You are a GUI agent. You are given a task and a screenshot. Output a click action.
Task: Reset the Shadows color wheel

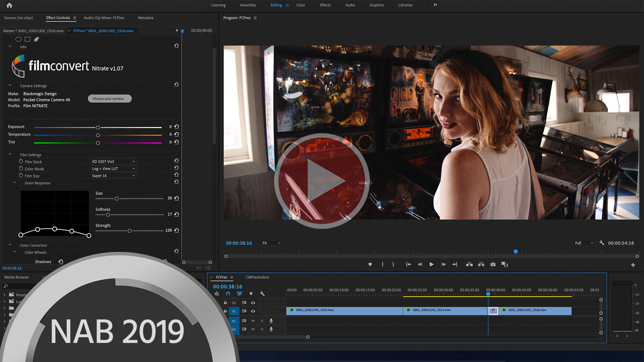point(61,262)
